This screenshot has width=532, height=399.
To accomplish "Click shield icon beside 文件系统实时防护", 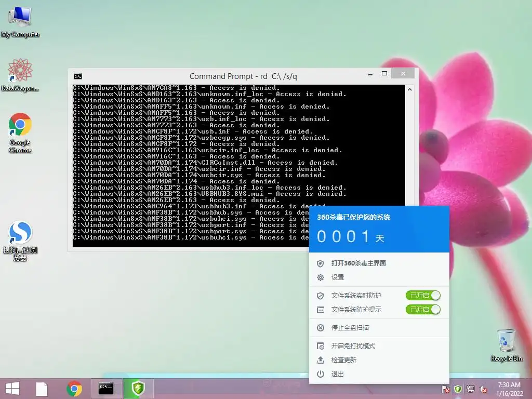I will (x=320, y=296).
